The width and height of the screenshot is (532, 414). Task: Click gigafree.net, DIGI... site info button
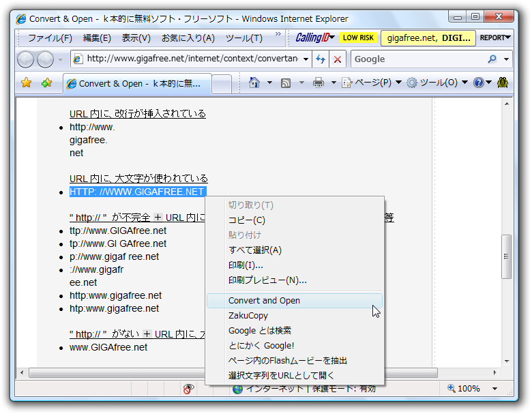(428, 38)
